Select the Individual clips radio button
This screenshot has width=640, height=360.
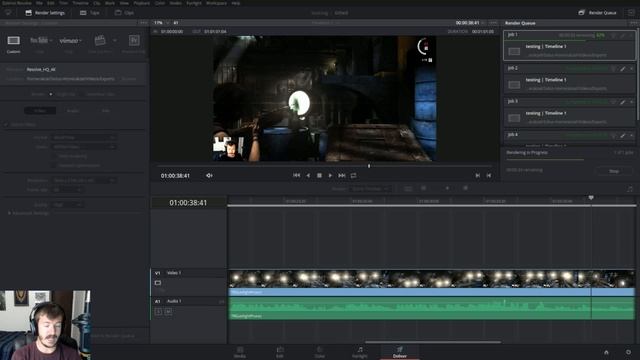(82, 94)
